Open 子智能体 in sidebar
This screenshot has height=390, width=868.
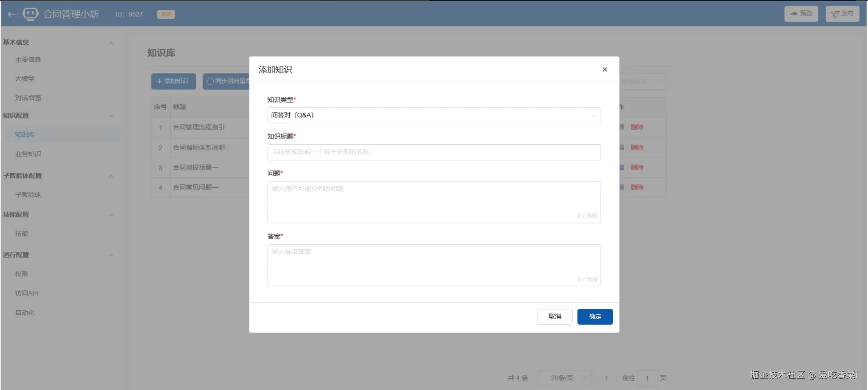28,195
